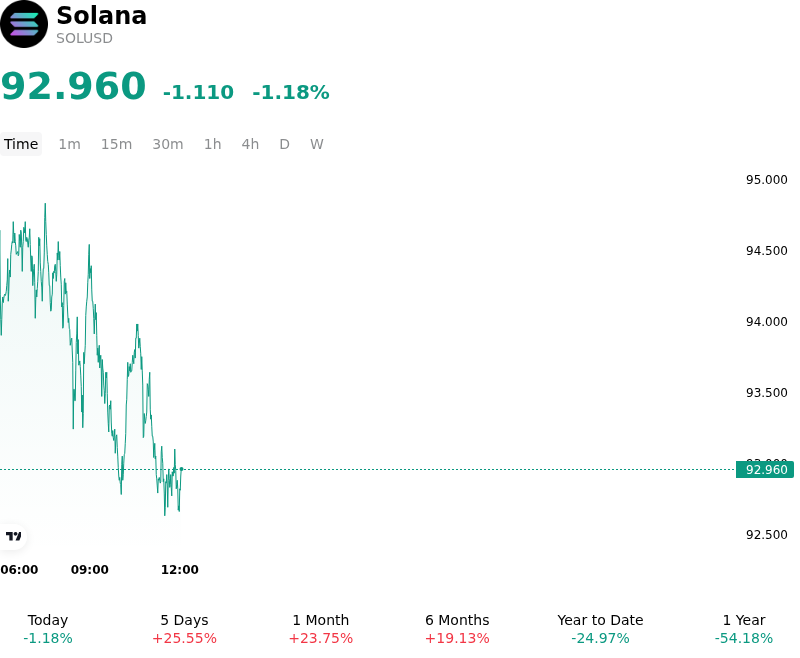
Task: Show the Year to Date range
Action: (x=600, y=629)
